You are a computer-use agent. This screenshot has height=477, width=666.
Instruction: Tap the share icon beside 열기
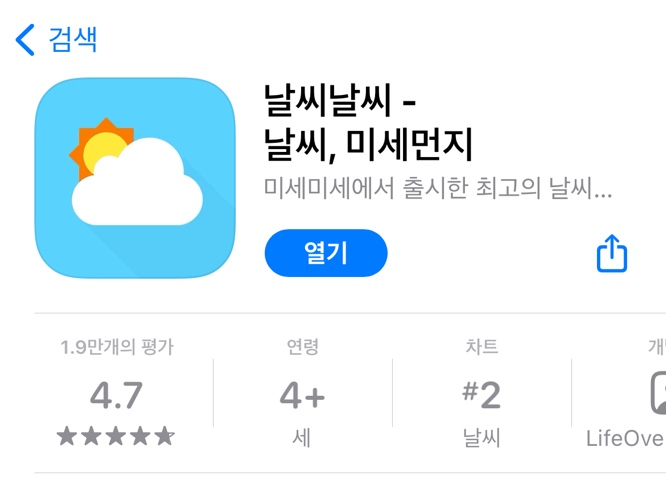pos(612,253)
